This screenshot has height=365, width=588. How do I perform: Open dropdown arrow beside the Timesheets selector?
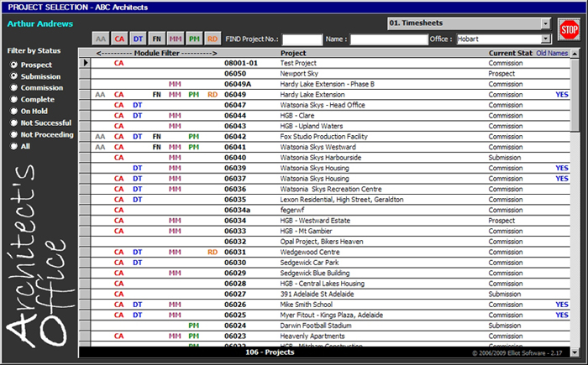(x=546, y=23)
